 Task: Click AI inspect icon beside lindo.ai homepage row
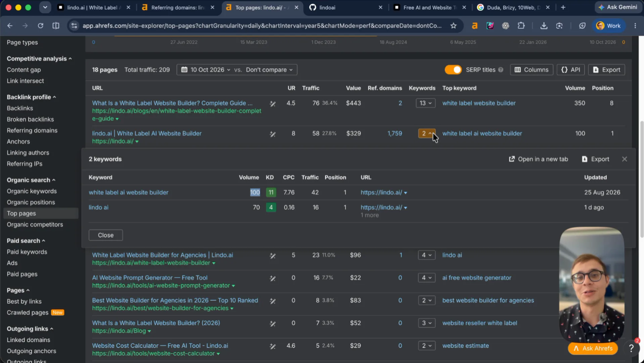(273, 134)
